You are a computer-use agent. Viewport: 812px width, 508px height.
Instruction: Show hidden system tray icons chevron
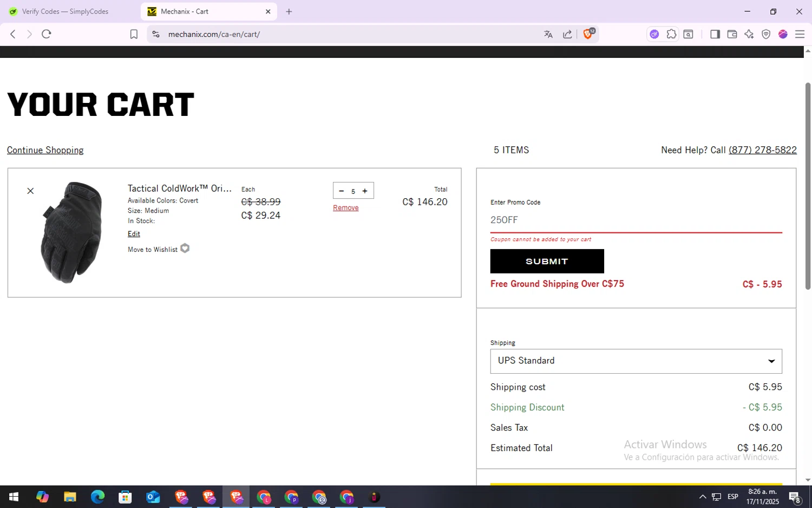pyautogui.click(x=703, y=497)
